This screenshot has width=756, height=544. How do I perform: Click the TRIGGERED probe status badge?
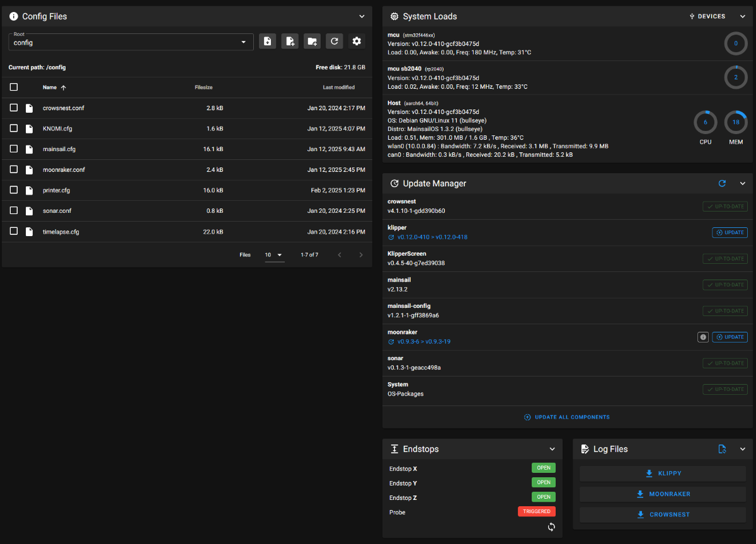point(537,511)
